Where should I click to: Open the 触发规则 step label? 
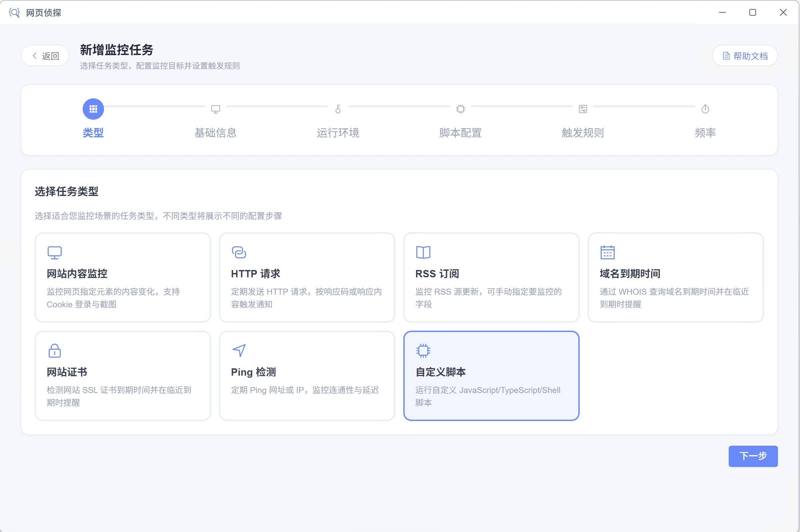583,133
